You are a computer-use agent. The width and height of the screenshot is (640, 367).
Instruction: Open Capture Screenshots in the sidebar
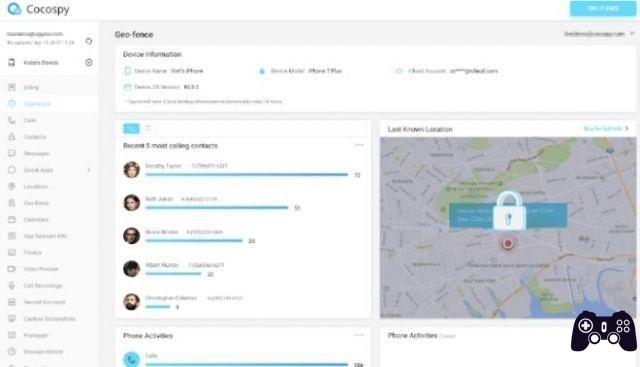pyautogui.click(x=49, y=318)
